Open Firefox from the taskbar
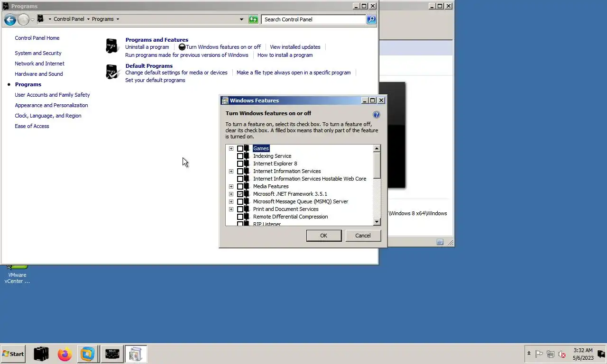This screenshot has width=607, height=364. click(65, 354)
